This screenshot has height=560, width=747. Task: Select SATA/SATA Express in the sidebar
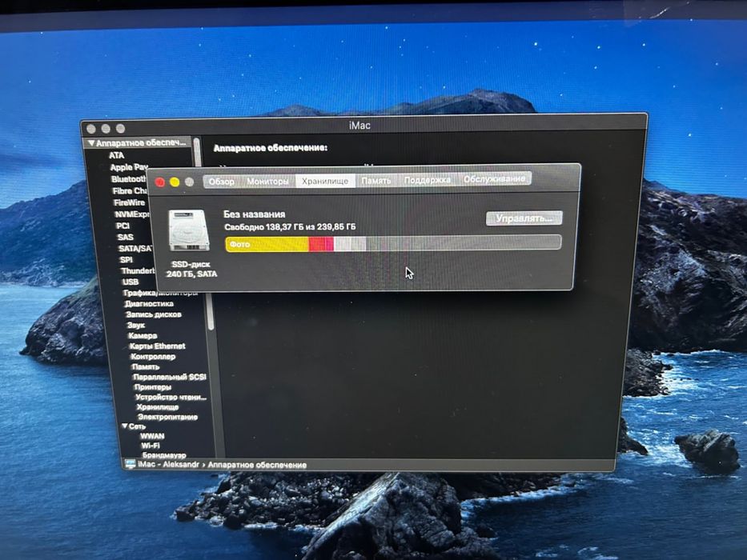(136, 249)
